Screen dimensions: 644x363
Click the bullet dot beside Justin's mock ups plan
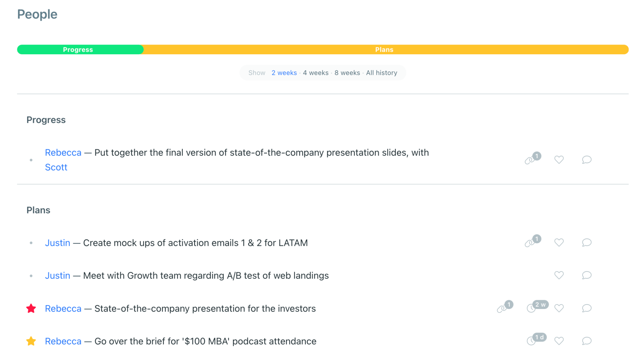(x=31, y=242)
